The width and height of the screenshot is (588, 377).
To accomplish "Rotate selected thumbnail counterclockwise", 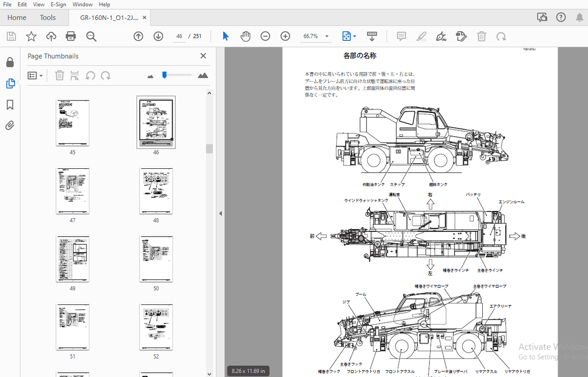I will [x=90, y=75].
